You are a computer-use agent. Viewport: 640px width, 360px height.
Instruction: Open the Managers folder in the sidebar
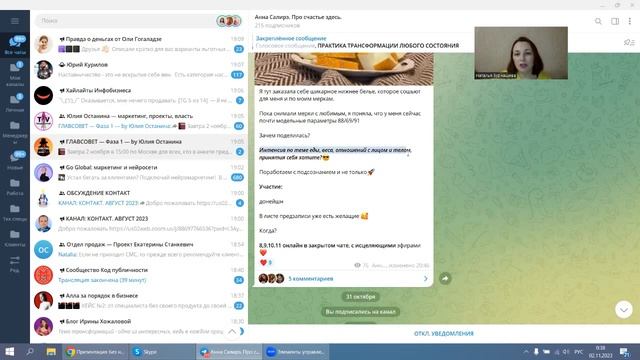15,132
